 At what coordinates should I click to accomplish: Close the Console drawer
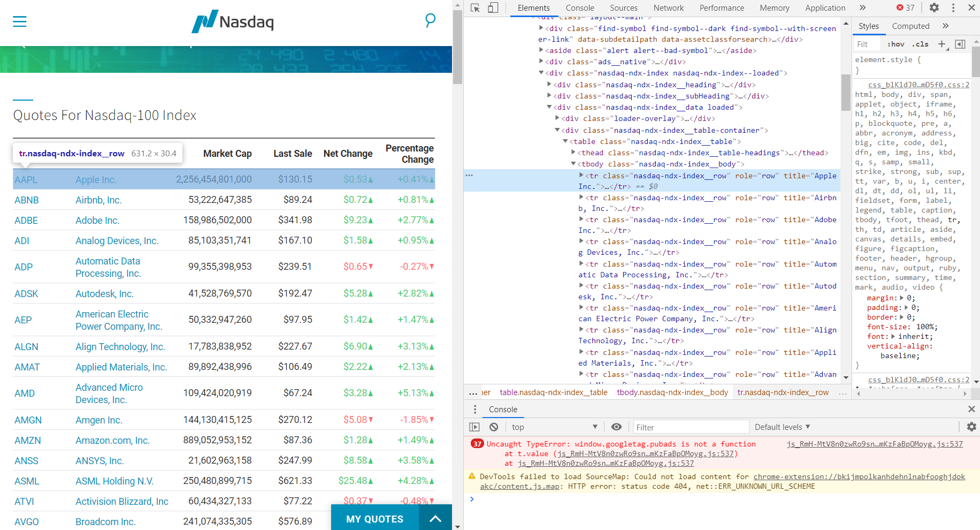[x=971, y=409]
